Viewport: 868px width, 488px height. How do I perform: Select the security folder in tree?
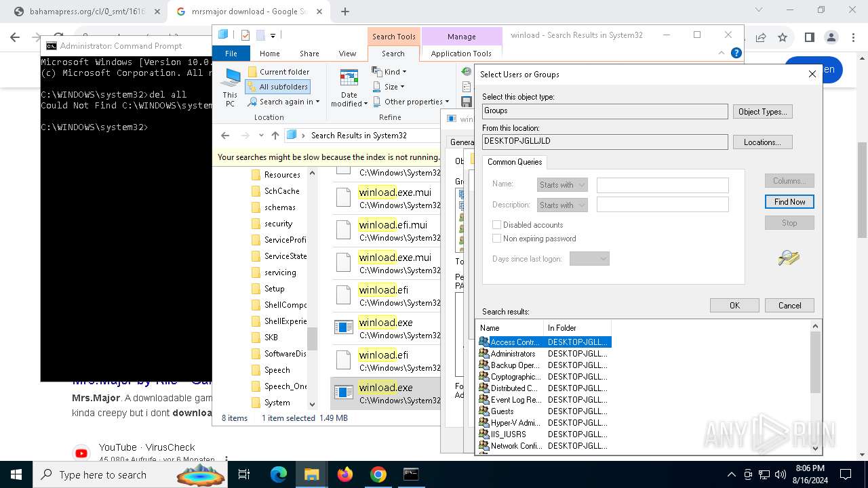coord(278,224)
